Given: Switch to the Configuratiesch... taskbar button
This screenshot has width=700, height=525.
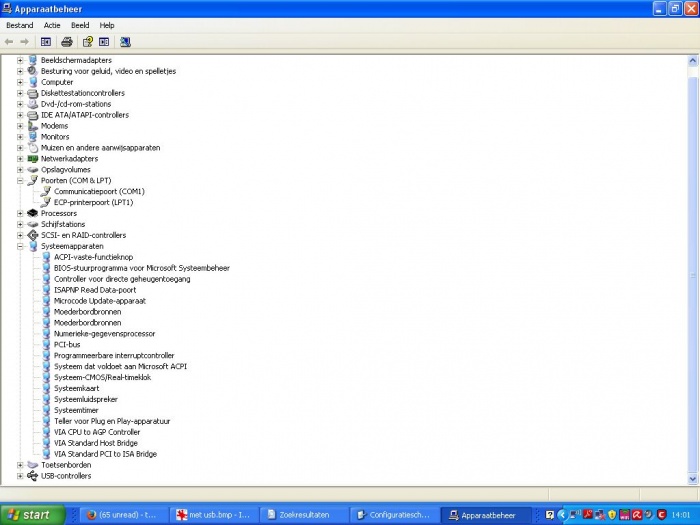Looking at the screenshot, I should [394, 515].
